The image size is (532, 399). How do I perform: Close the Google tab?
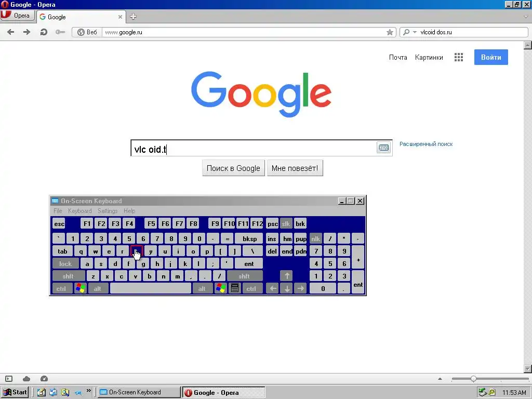click(120, 17)
